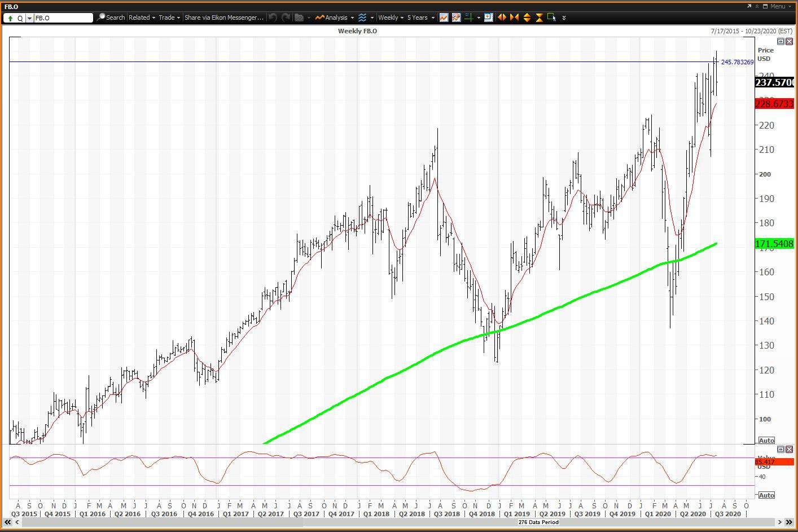Screen dimensions: 798x532
Task: Expand the toolbar overflow chevrons
Action: (564, 18)
